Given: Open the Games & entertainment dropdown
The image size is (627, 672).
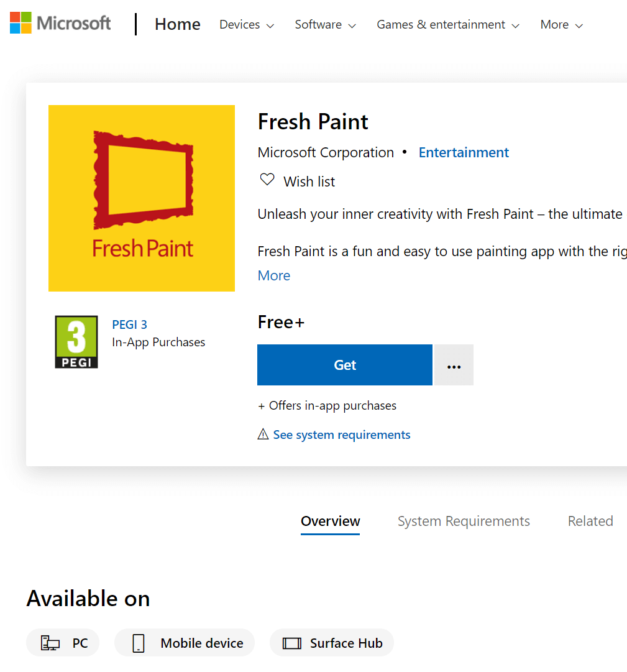Looking at the screenshot, I should pyautogui.click(x=447, y=25).
